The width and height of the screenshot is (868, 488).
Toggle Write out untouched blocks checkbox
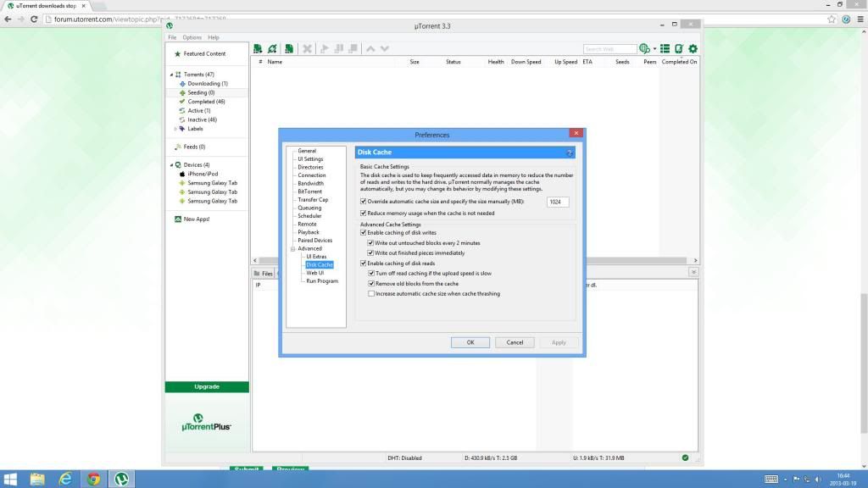click(371, 243)
